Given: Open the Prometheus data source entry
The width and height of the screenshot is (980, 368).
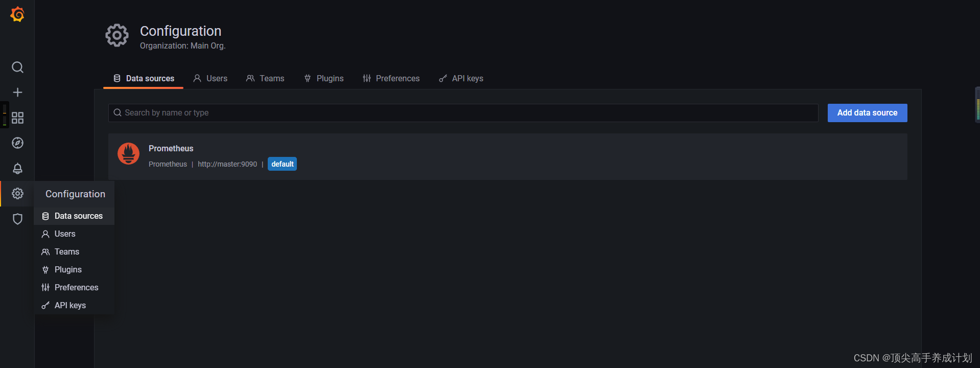Looking at the screenshot, I should tap(507, 156).
